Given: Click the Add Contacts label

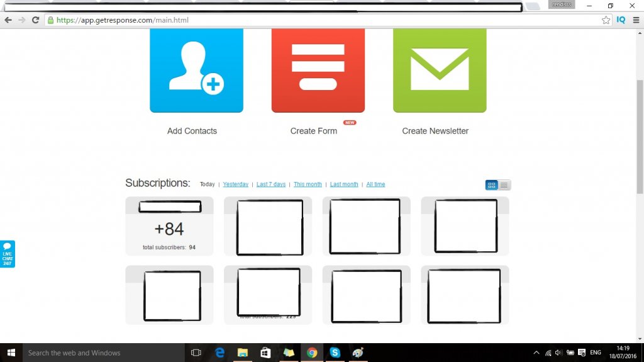Looking at the screenshot, I should point(192,131).
